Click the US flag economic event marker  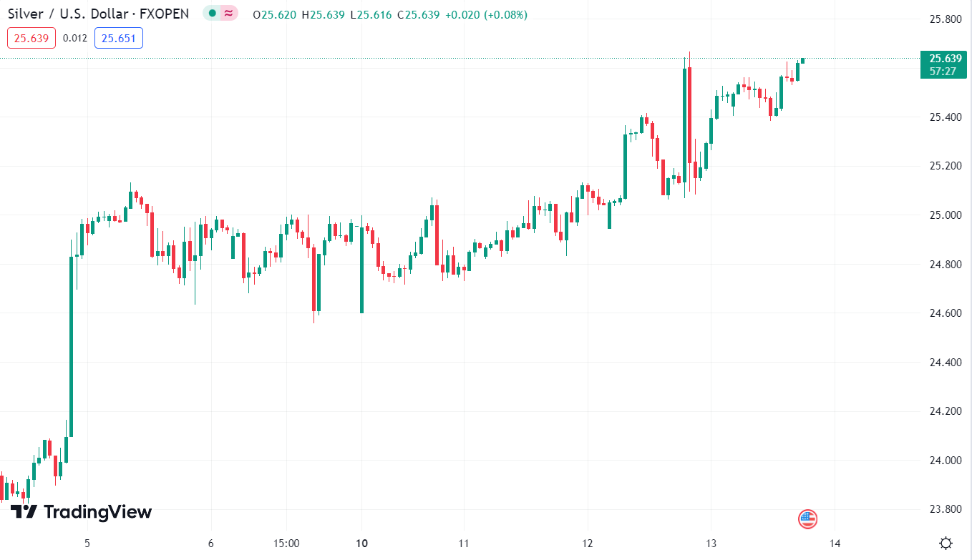click(x=807, y=519)
